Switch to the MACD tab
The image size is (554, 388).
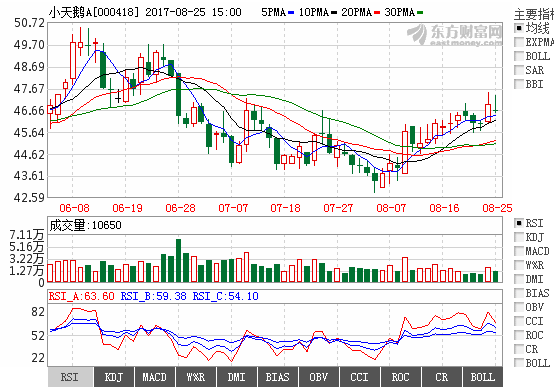[155, 377]
